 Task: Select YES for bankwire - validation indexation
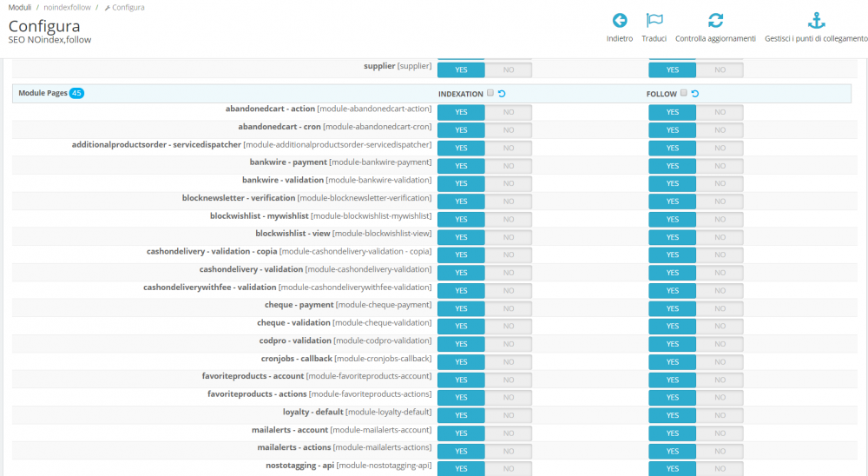[461, 183]
